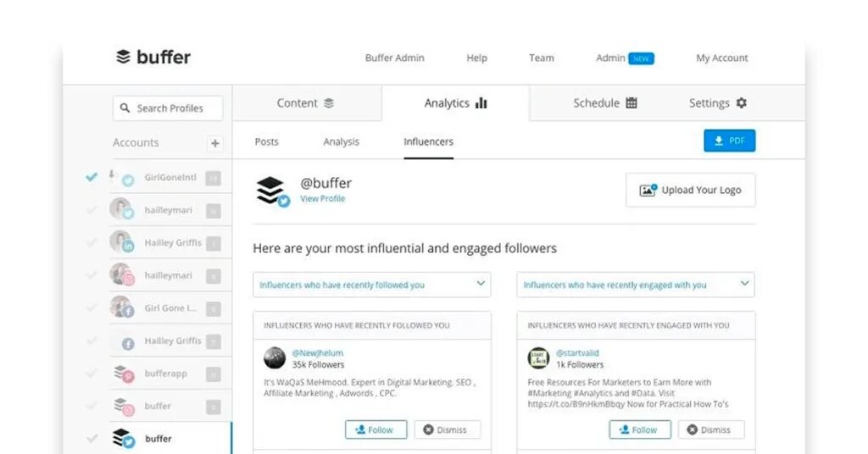Toggle checkmark beside Girl Gone I... account
868x454 pixels.
92,308
